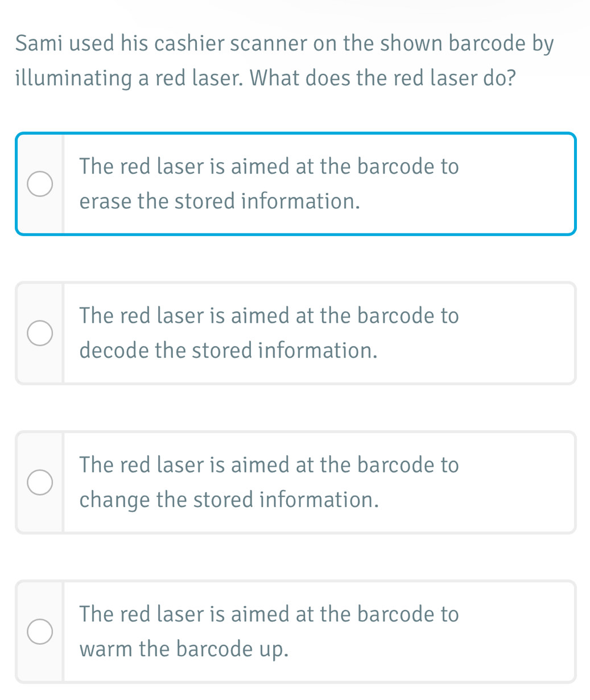Click 'The red laser is aimed' in the erase answer

click(195, 167)
